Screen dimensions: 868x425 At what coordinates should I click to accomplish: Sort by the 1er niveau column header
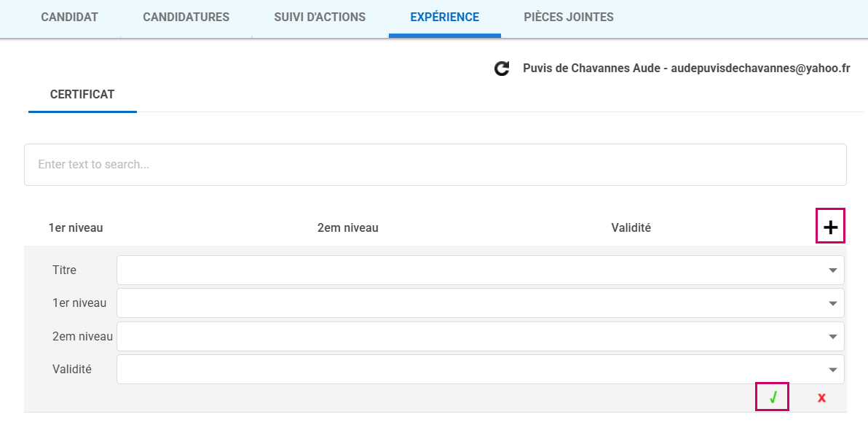pos(76,228)
